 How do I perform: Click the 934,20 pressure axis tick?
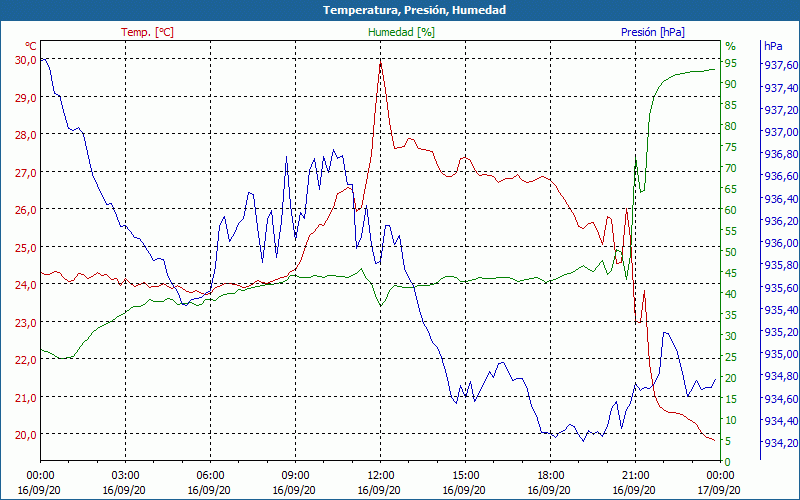tap(781, 443)
